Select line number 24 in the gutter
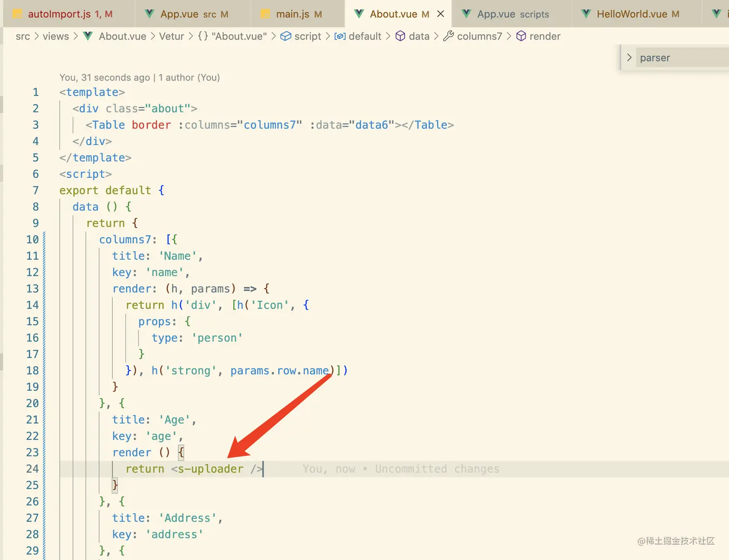 point(32,469)
